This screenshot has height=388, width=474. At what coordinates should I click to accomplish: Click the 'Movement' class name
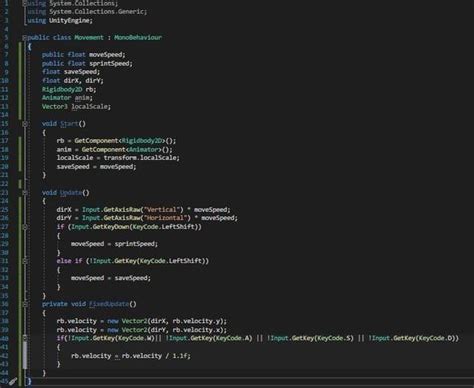[x=89, y=37]
